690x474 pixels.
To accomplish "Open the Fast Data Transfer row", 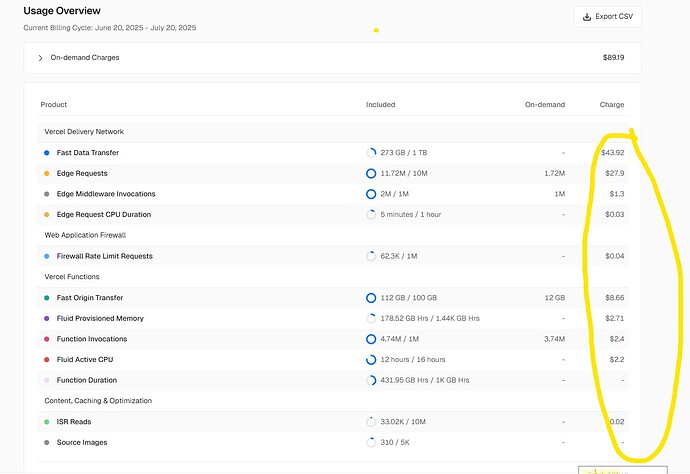I will pyautogui.click(x=333, y=153).
